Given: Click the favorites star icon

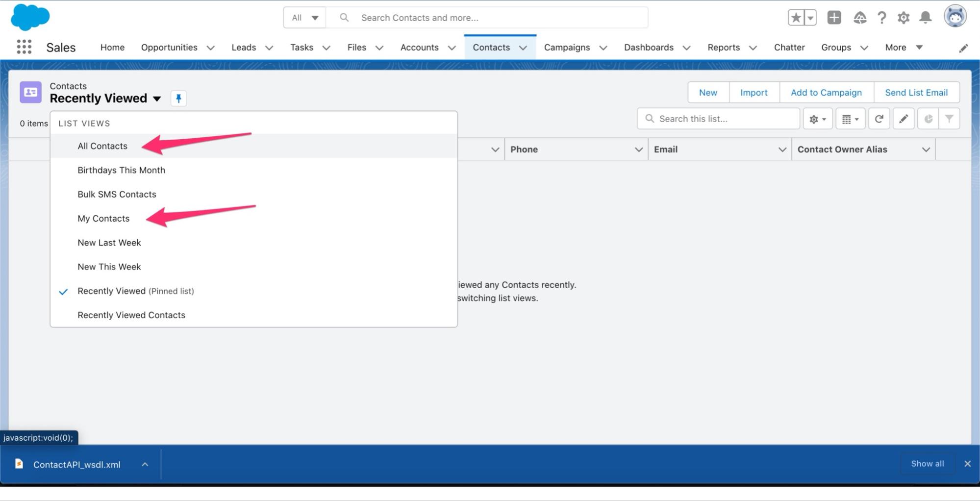Looking at the screenshot, I should coord(796,18).
